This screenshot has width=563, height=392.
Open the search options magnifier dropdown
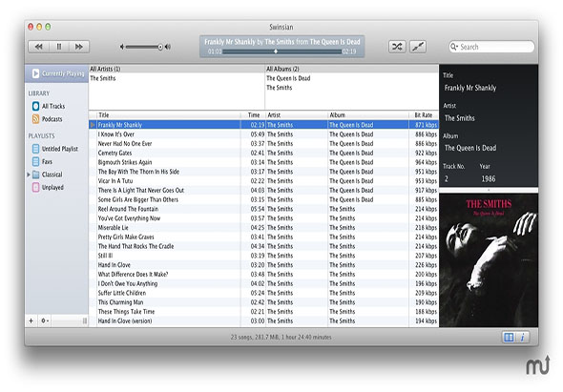454,47
